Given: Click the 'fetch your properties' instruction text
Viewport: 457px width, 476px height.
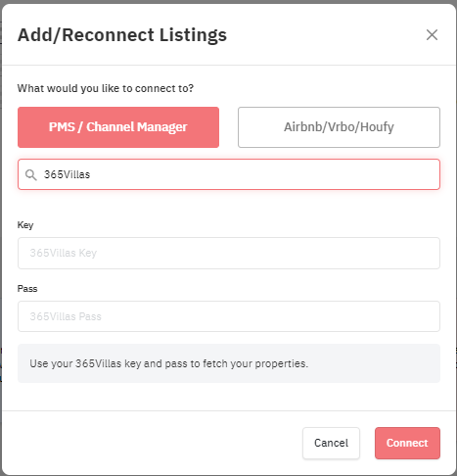Looking at the screenshot, I should [x=255, y=363].
